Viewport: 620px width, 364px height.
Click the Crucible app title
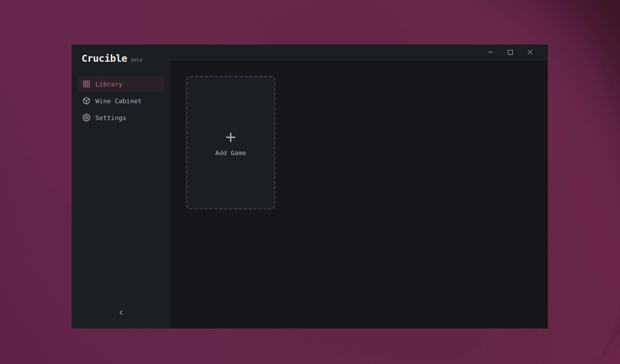tap(104, 58)
